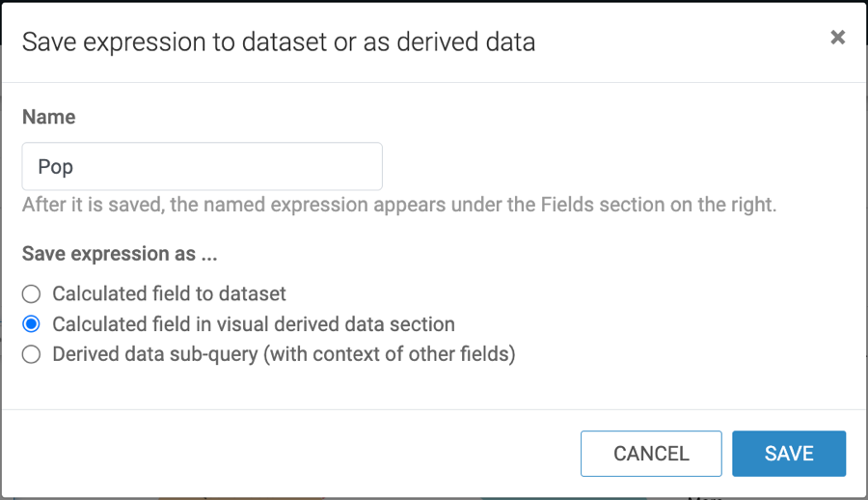Click the 'Calculated field to dataset' label text
Viewport: 868px width, 500px height.
point(169,293)
